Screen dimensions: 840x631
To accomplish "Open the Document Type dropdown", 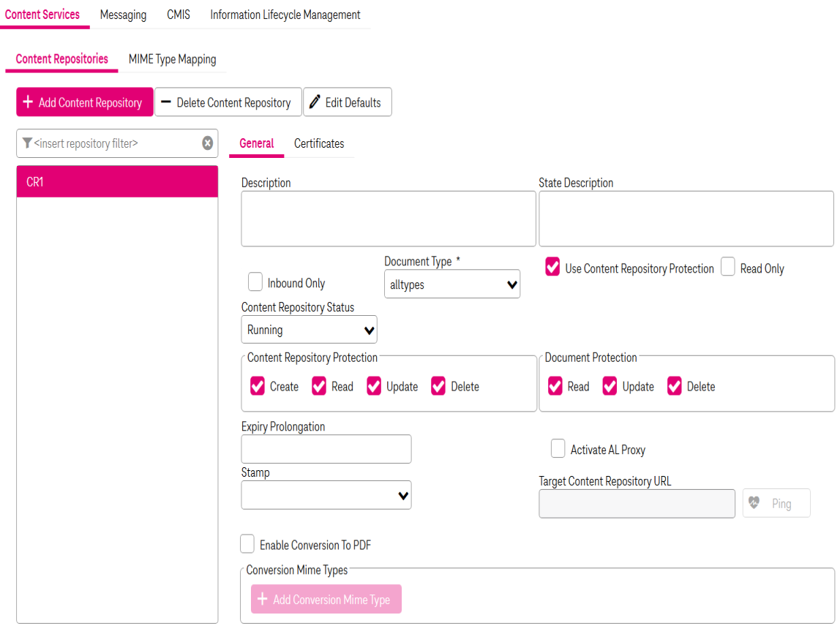I will pos(452,284).
